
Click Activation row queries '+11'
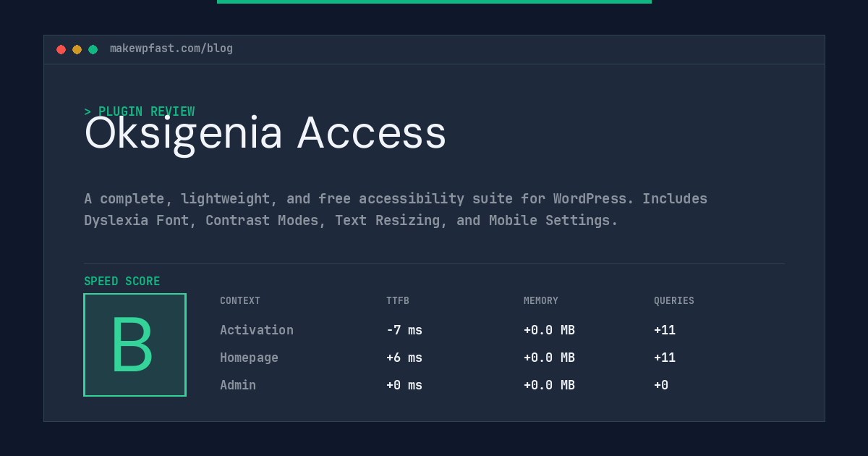665,330
